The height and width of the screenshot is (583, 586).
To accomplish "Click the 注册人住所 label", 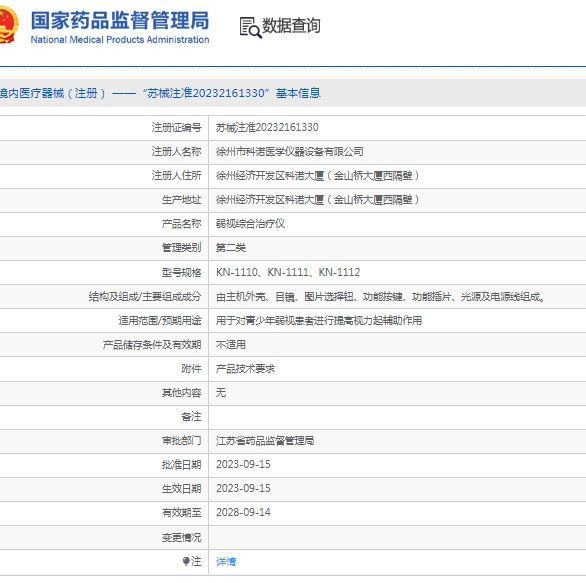I will click(x=176, y=175).
